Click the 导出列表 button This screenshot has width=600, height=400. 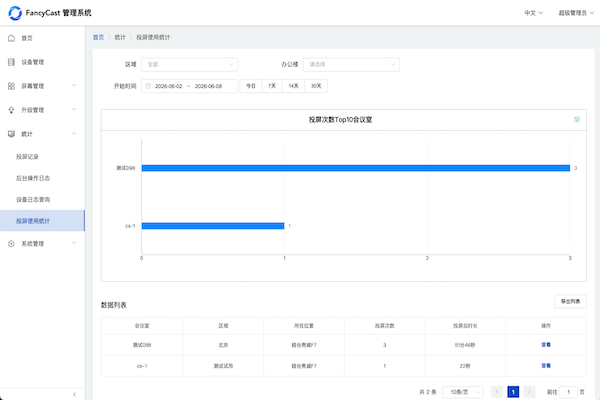click(x=570, y=302)
